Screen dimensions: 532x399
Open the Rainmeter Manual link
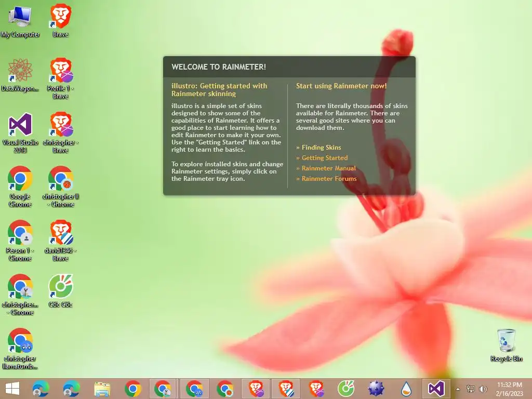pos(329,168)
